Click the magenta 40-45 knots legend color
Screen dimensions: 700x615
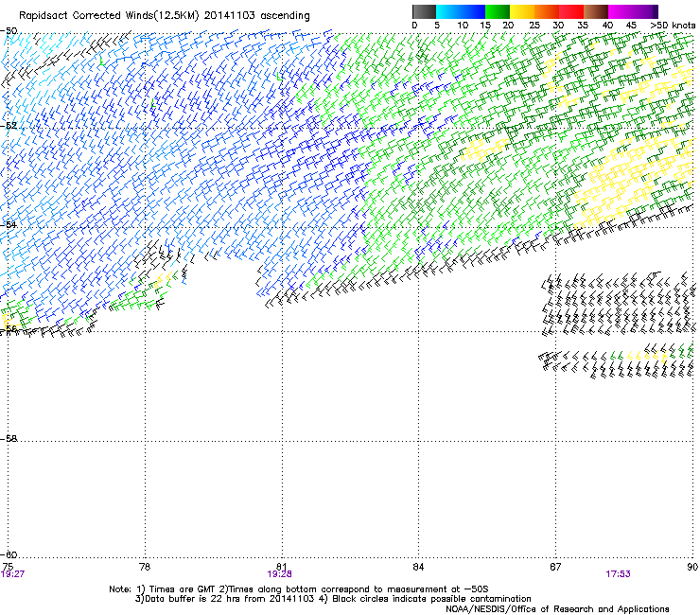pos(621,11)
